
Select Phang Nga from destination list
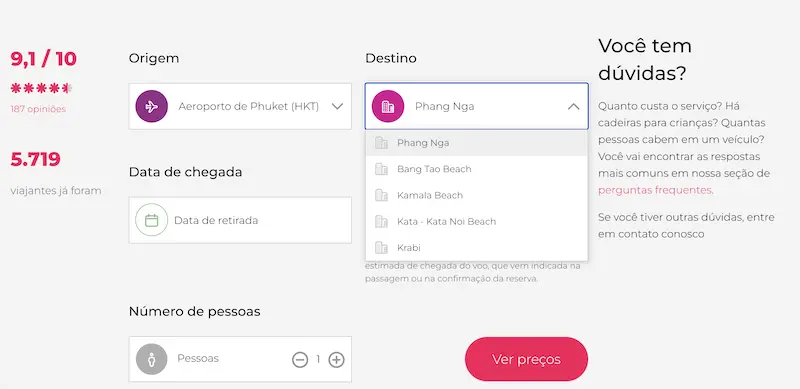(x=477, y=143)
